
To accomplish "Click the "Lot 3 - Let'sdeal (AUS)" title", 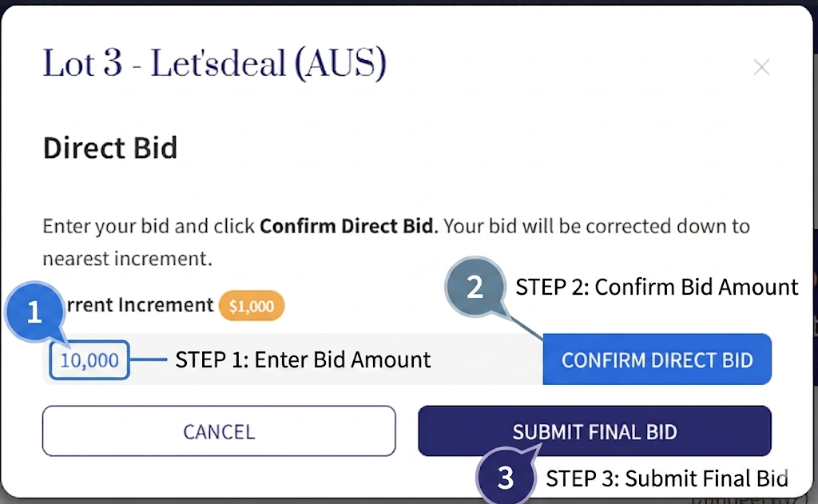I will 214,64.
